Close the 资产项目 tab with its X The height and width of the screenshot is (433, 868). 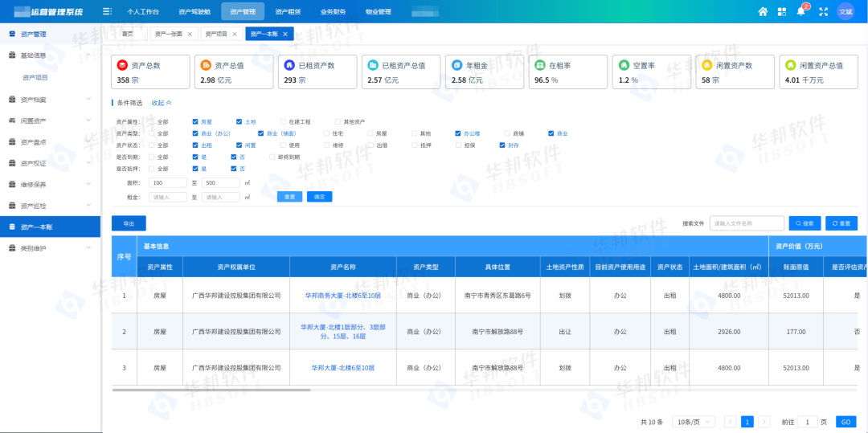point(235,34)
